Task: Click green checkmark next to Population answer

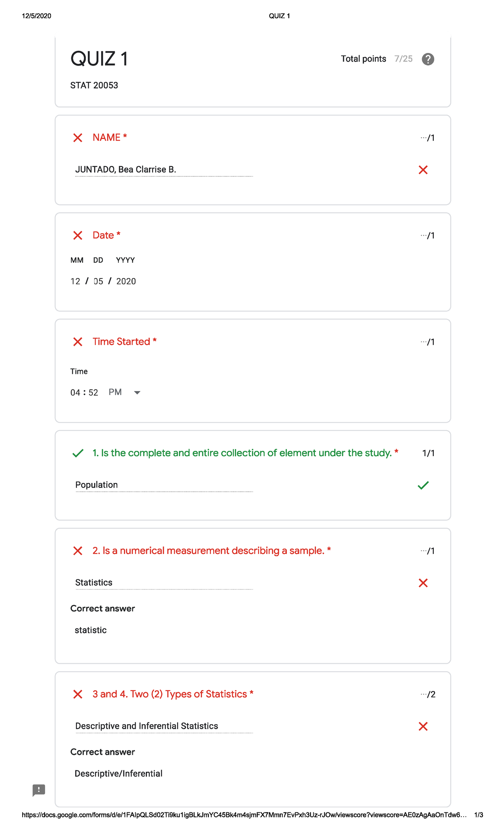Action: click(x=423, y=485)
